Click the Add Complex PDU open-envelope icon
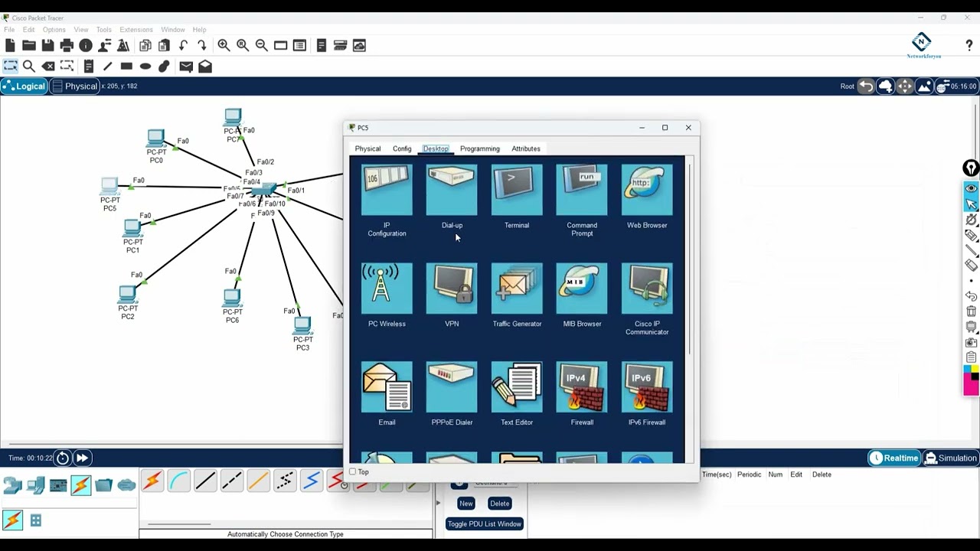Image resolution: width=980 pixels, height=551 pixels. click(x=205, y=67)
